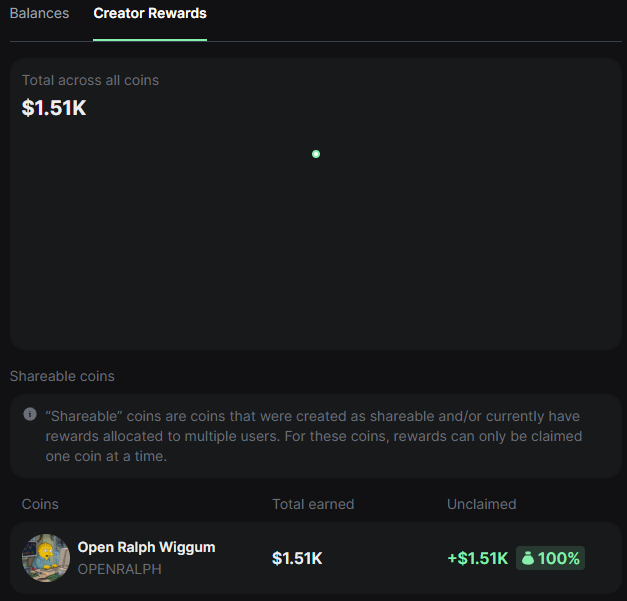The width and height of the screenshot is (627, 601).
Task: Click the OPENRALPH ticker symbol
Action: (x=120, y=569)
